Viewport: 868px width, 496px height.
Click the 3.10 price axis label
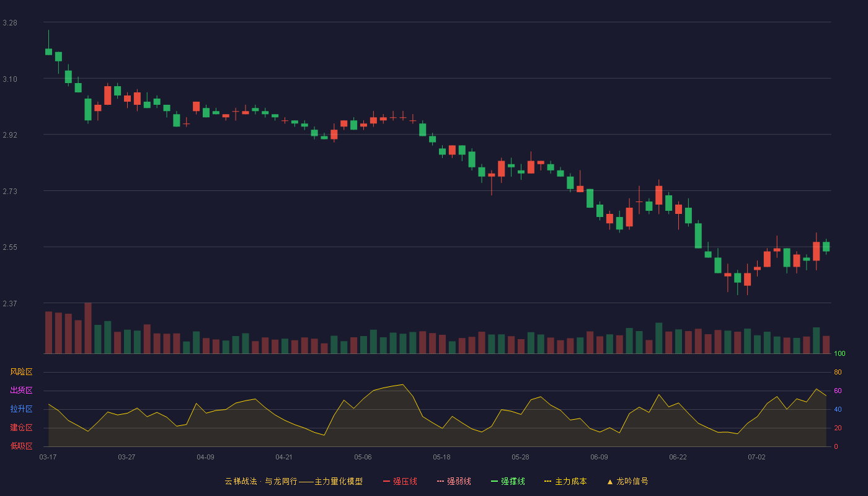pos(10,79)
